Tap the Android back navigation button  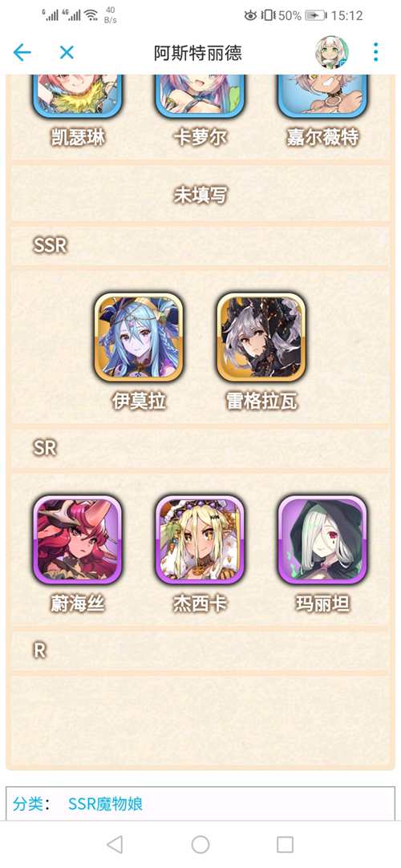point(114,844)
